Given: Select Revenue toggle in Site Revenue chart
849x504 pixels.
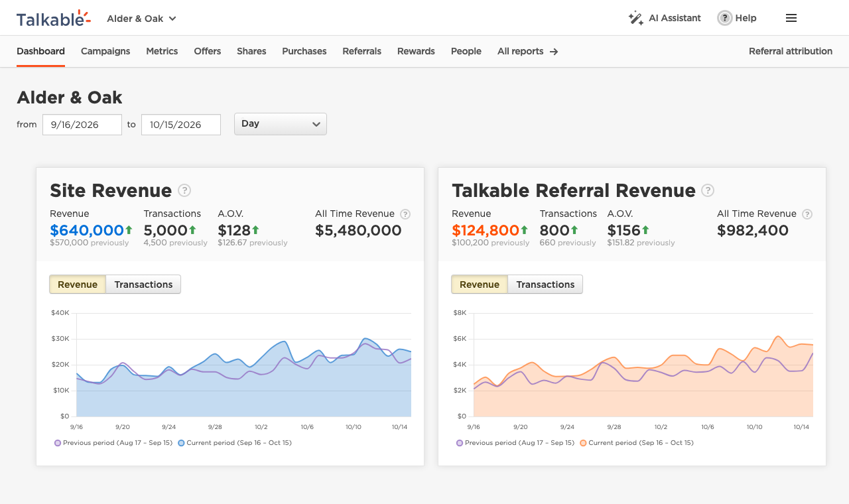Looking at the screenshot, I should (78, 284).
